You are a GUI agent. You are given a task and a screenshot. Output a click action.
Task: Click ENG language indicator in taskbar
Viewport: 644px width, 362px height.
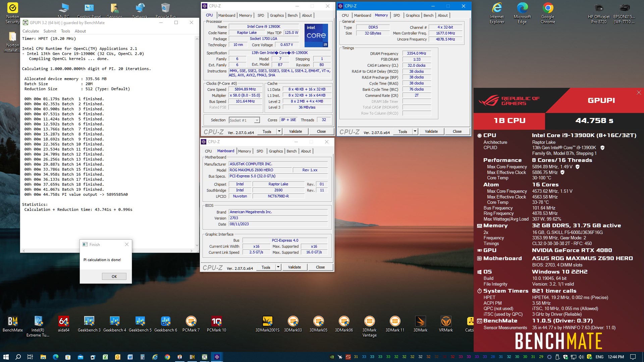(x=599, y=357)
